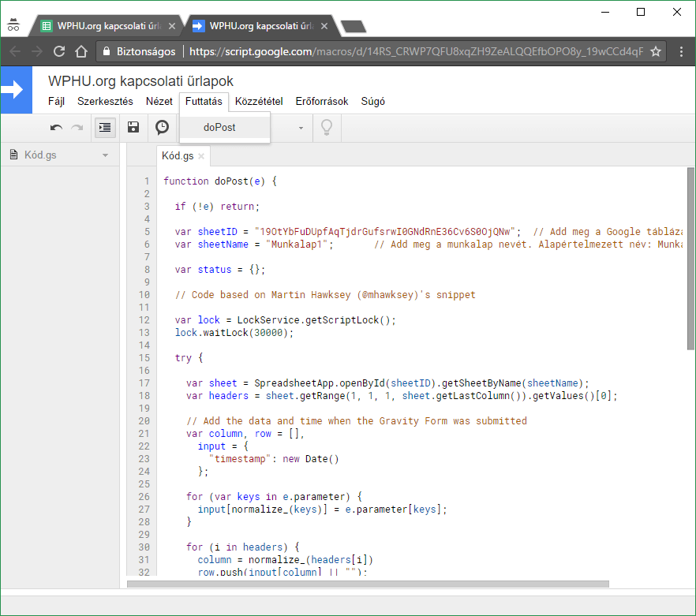Open the Erőforrások menu
This screenshot has width=696, height=616.
[x=321, y=101]
